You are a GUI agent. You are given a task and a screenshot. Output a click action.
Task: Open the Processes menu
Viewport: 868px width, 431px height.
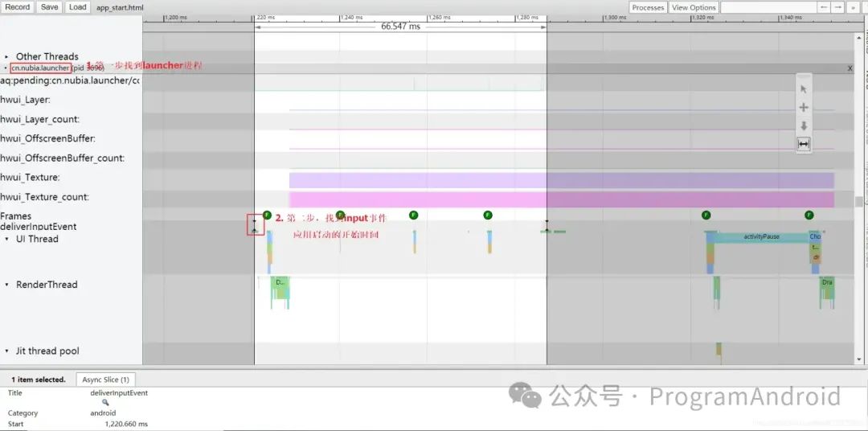648,8
